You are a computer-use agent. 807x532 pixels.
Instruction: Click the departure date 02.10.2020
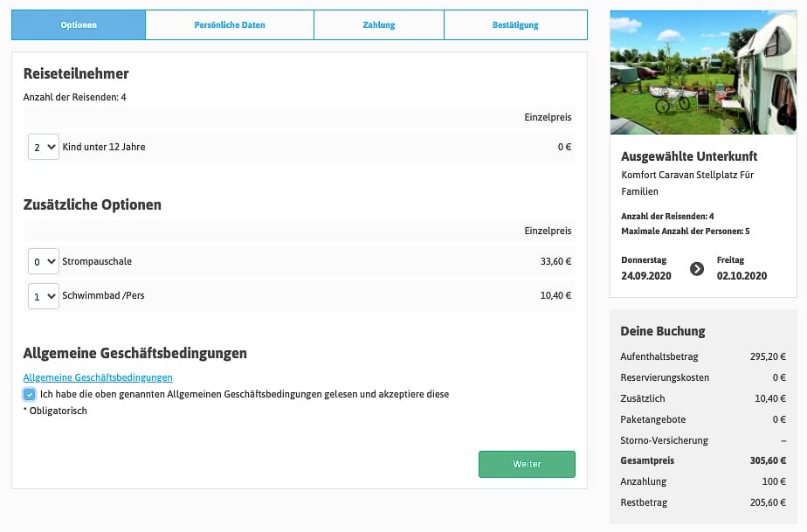click(741, 276)
